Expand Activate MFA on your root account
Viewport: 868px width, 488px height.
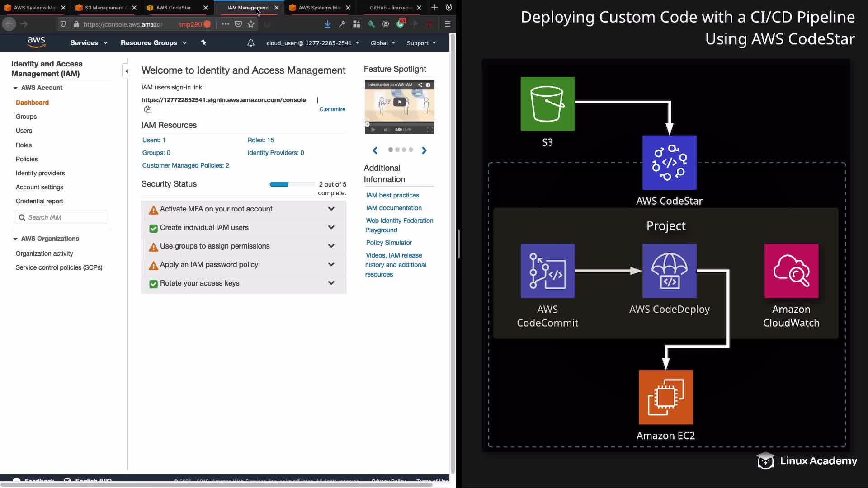click(x=331, y=209)
